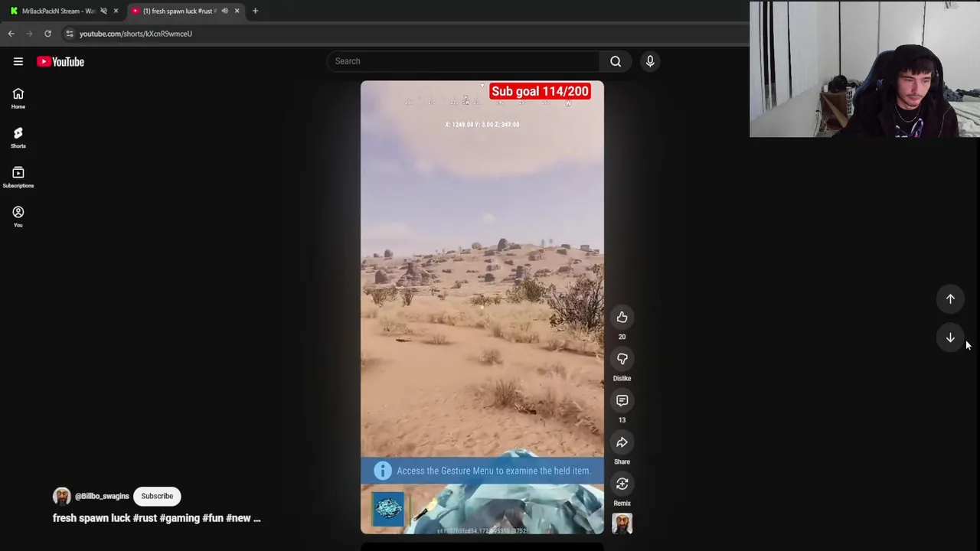The height and width of the screenshot is (551, 980).
Task: Reload the YouTube page
Action: click(47, 34)
